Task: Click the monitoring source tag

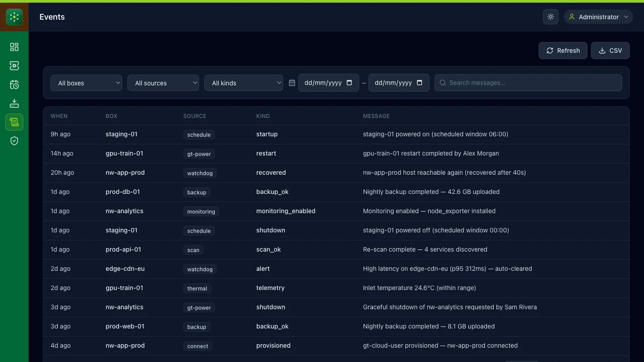Action: pyautogui.click(x=201, y=212)
